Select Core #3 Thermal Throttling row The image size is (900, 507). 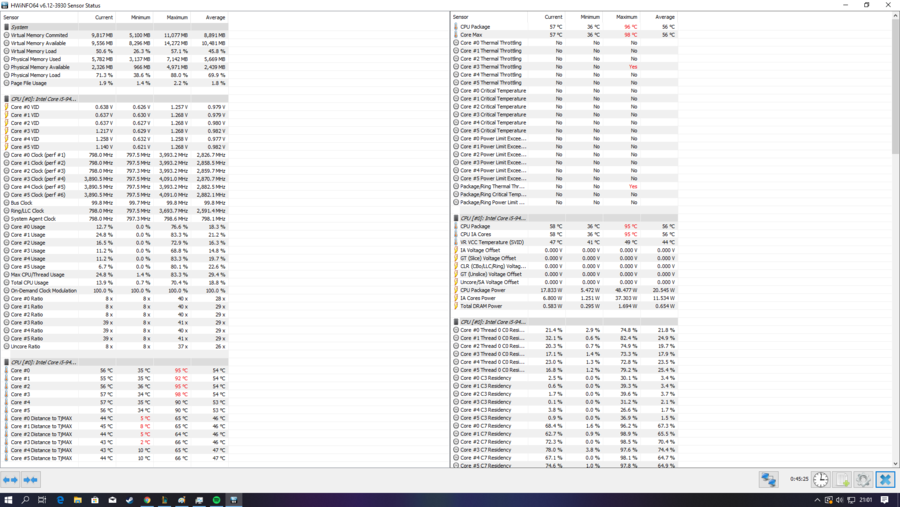565,67
